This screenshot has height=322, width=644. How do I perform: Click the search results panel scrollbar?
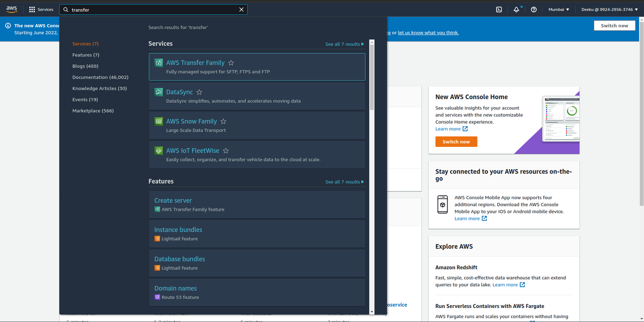(372, 77)
